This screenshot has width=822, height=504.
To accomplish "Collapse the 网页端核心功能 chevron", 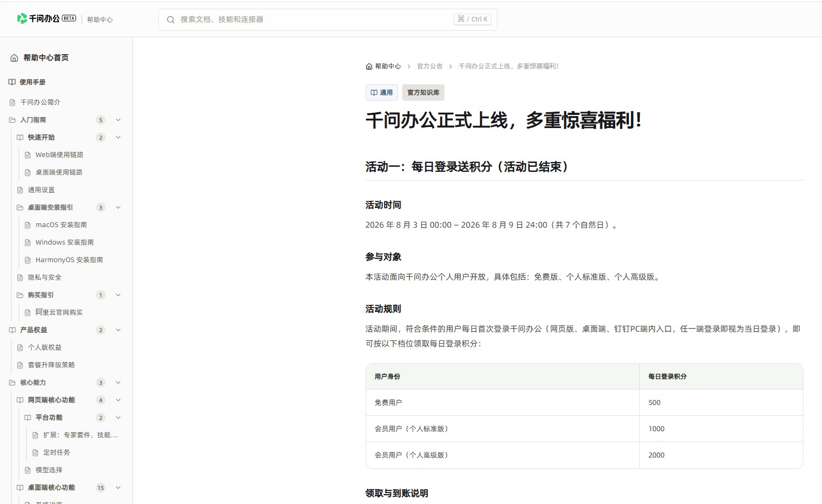I will click(118, 400).
